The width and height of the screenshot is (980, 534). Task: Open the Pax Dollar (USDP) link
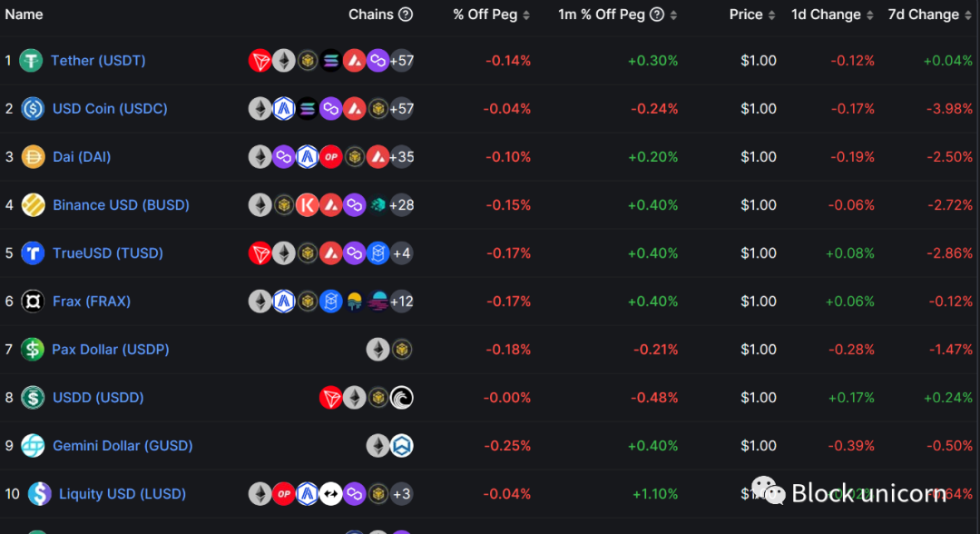click(x=111, y=350)
